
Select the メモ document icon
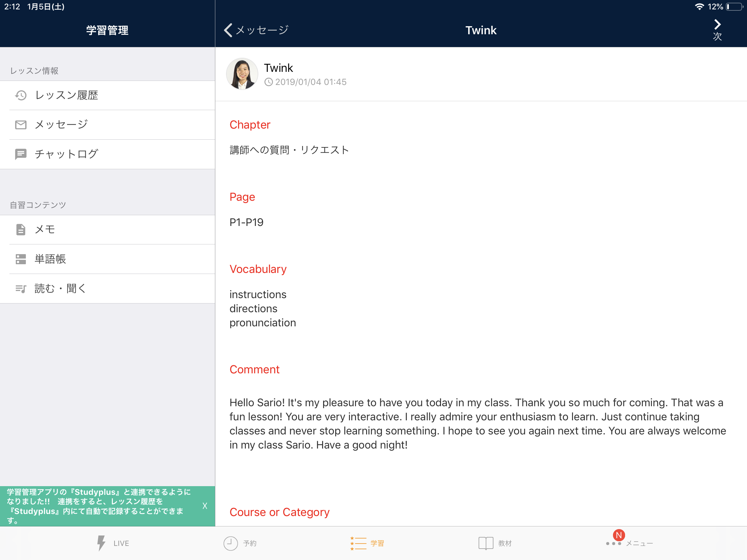click(20, 230)
